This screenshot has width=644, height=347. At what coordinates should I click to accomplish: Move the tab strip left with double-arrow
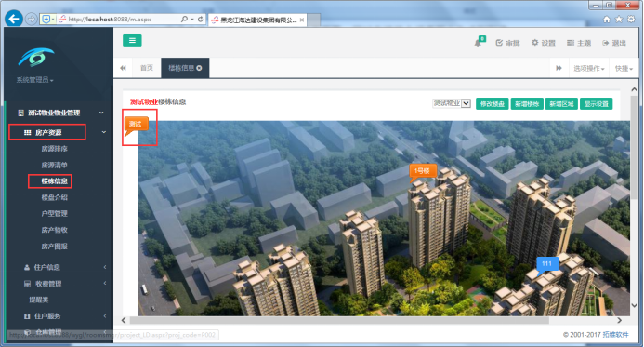(123, 68)
